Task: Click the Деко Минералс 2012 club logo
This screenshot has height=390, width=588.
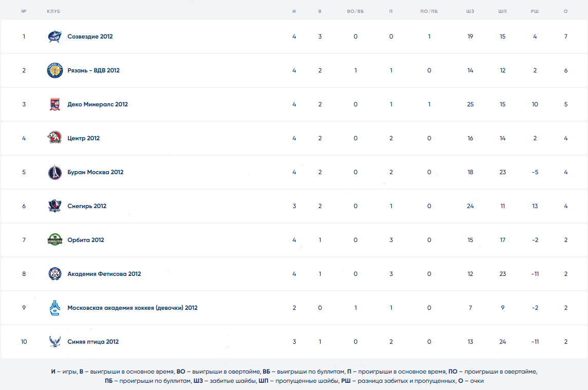Action: click(54, 104)
